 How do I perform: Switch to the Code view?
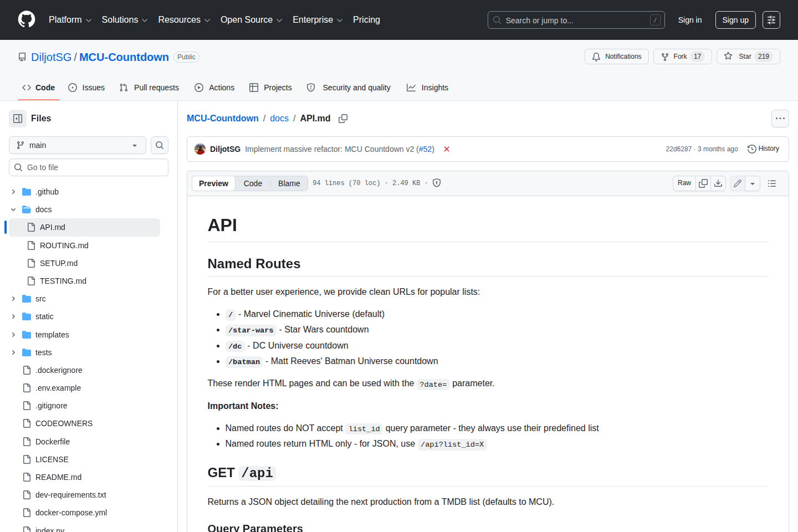point(253,183)
